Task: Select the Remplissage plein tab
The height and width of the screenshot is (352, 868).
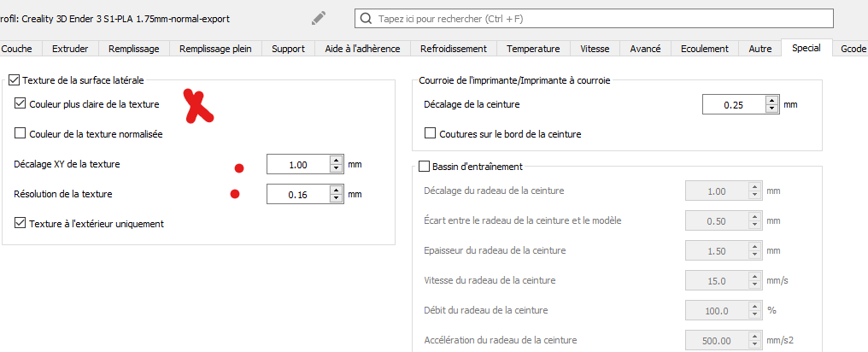Action: 215,49
